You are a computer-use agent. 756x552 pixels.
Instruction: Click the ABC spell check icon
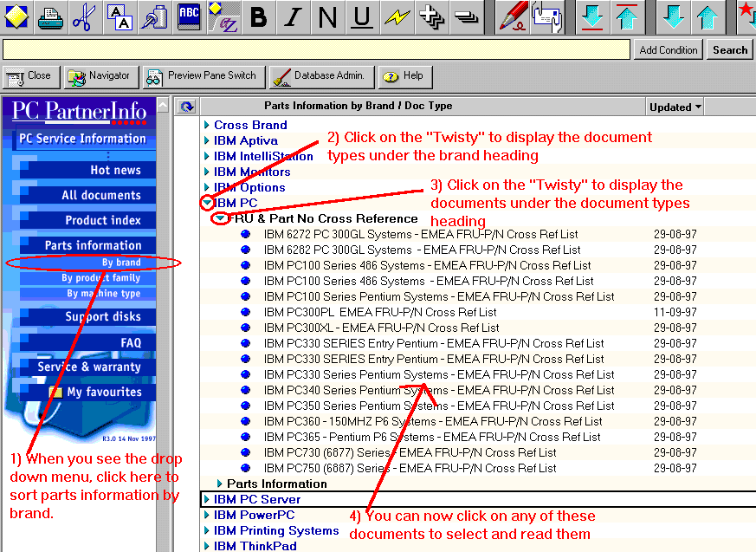point(189,16)
